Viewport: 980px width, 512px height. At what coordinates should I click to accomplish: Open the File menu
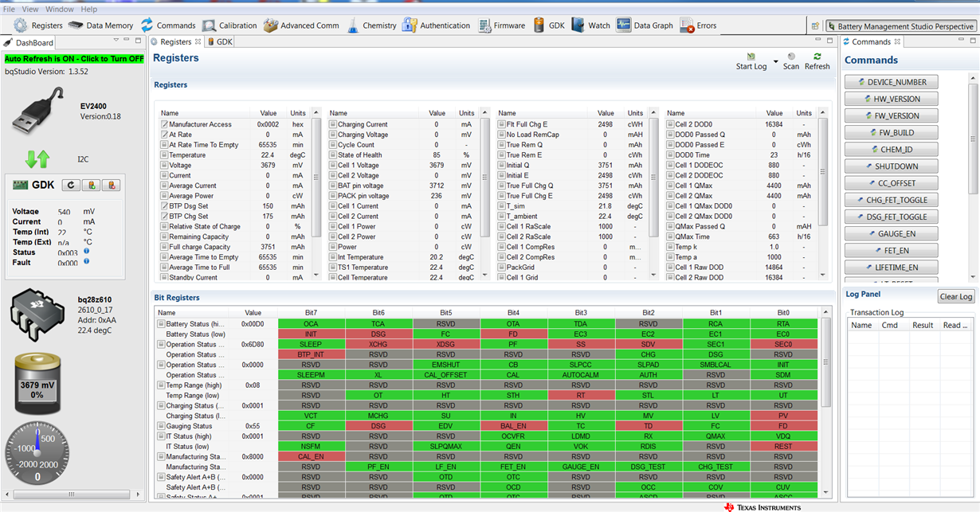[9, 9]
